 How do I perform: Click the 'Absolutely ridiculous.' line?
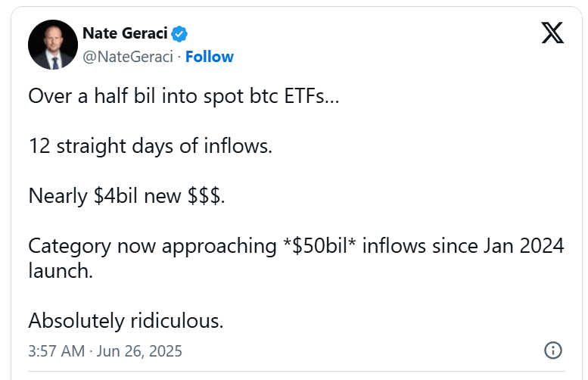click(x=126, y=320)
